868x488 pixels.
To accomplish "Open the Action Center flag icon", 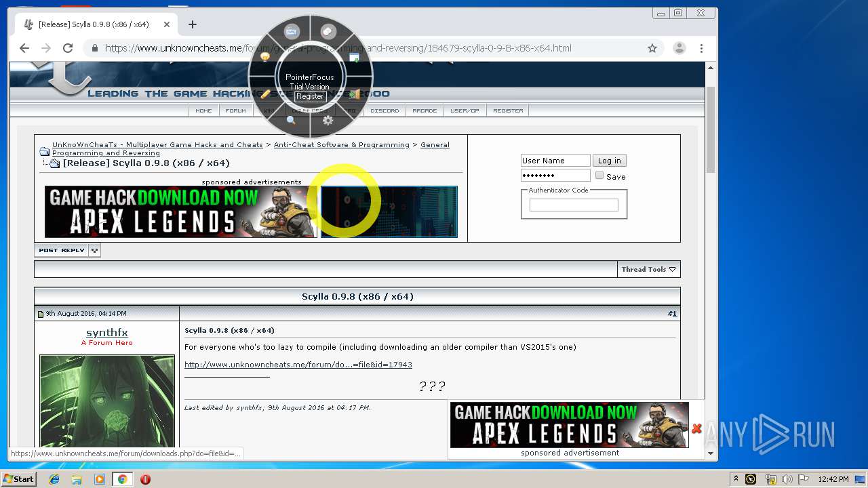I will 803,479.
